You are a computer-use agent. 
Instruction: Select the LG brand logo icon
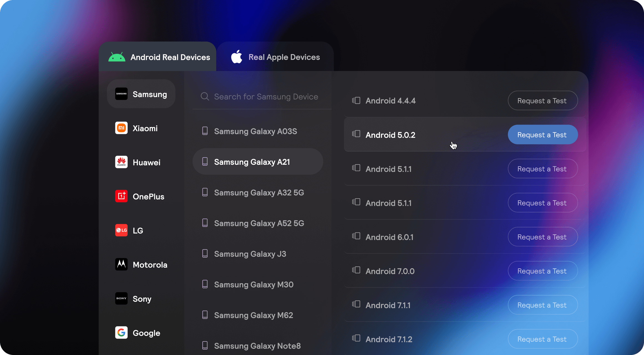click(x=121, y=230)
